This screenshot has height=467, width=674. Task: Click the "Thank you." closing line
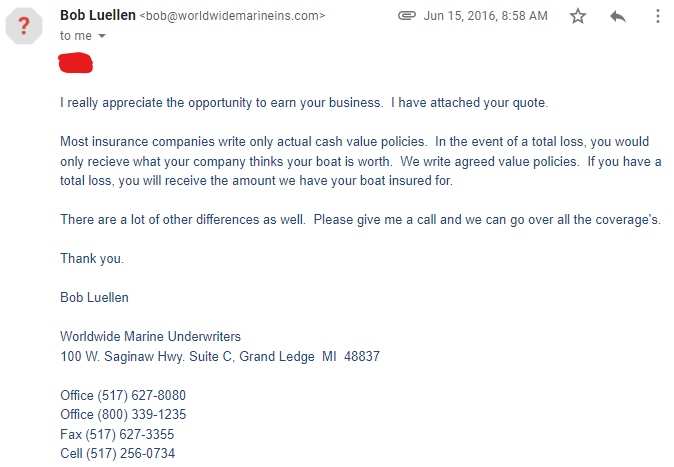coord(92,258)
